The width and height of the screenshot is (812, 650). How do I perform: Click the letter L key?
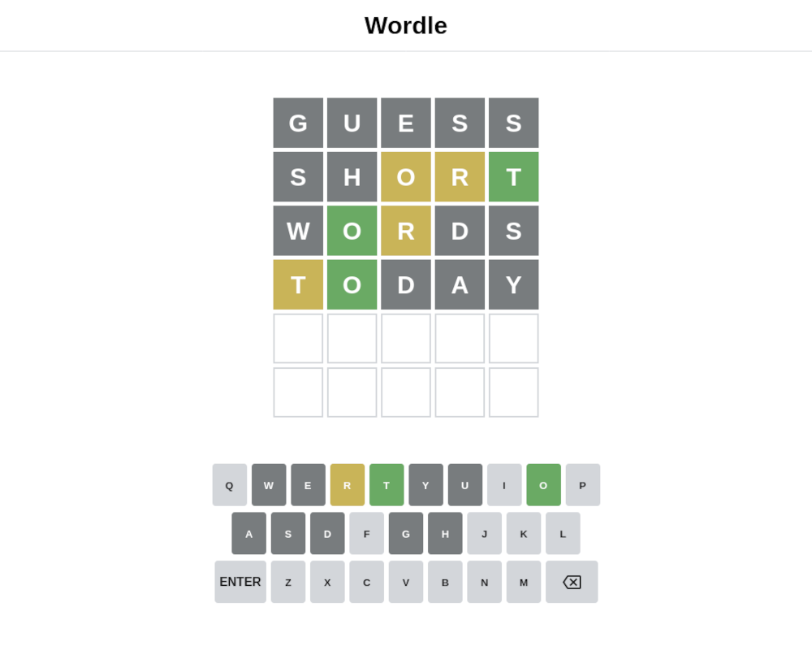[563, 533]
